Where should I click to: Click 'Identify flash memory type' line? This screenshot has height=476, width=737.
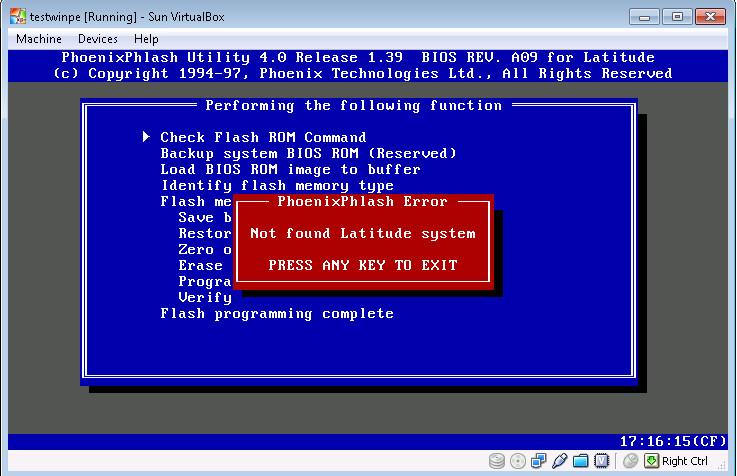(x=277, y=186)
